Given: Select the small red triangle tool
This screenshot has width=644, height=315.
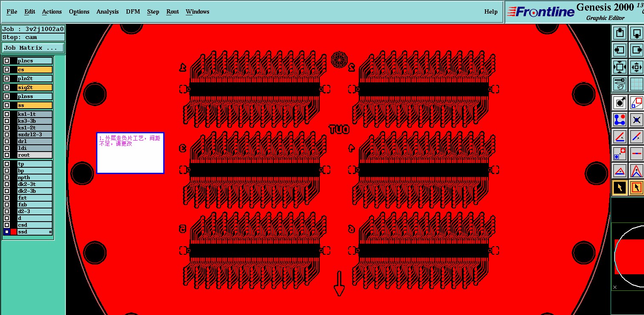Looking at the screenshot, I should [x=619, y=171].
